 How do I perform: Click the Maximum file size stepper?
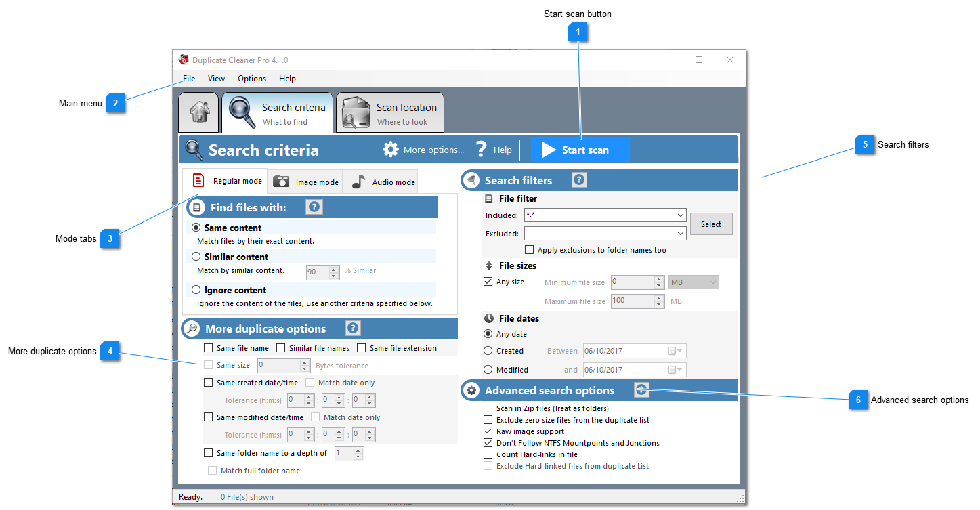tap(659, 301)
